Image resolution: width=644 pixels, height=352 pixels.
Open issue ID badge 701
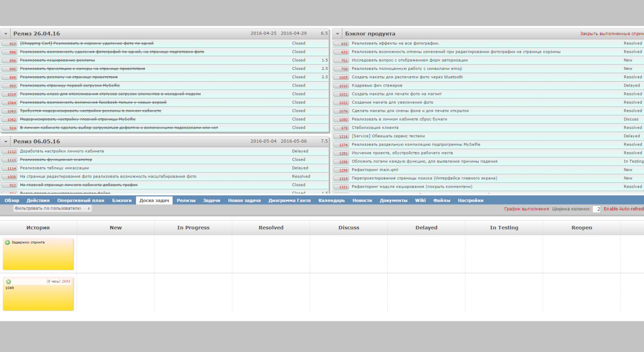pyautogui.click(x=341, y=61)
